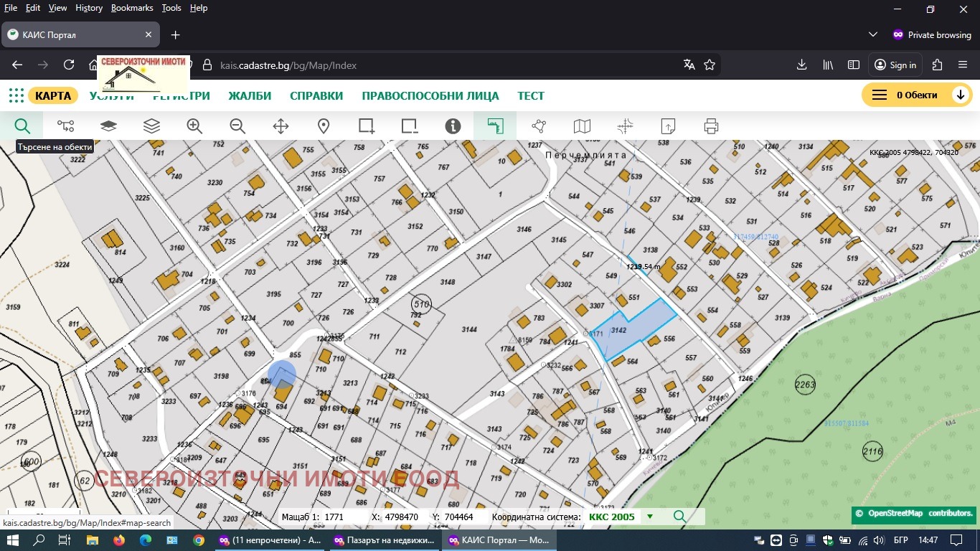The height and width of the screenshot is (551, 980).
Task: Expand the 0 Обекти panel arrow
Action: pyautogui.click(x=960, y=95)
